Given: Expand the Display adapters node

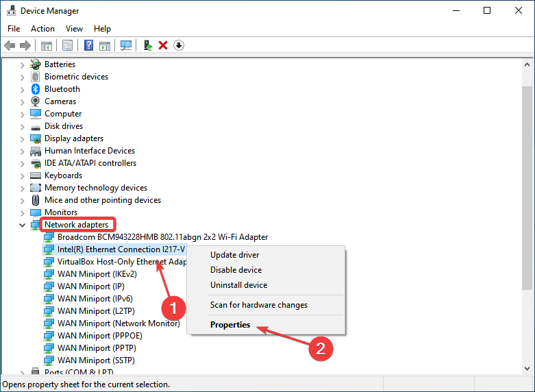Looking at the screenshot, I should click(x=22, y=138).
